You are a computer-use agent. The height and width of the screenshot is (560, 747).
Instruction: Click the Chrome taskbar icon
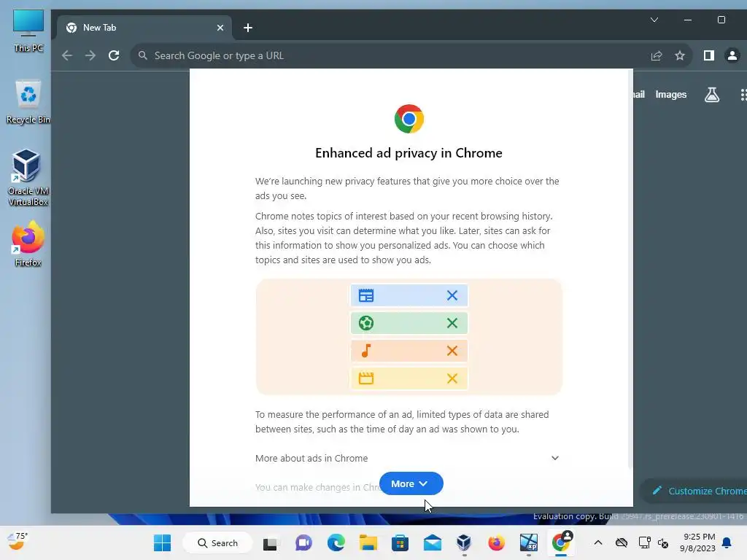coord(561,542)
